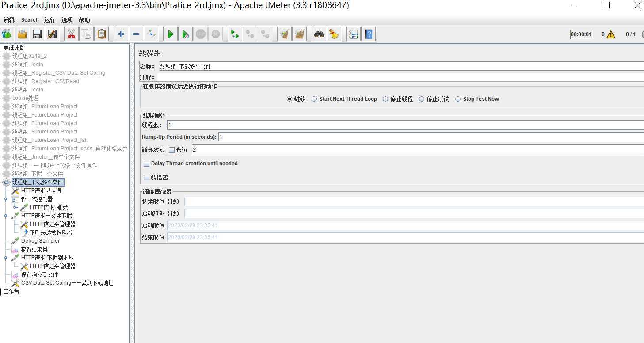Viewport: 644px width, 343px height.
Task: Click the 循环次数 value field
Action: [x=418, y=150]
